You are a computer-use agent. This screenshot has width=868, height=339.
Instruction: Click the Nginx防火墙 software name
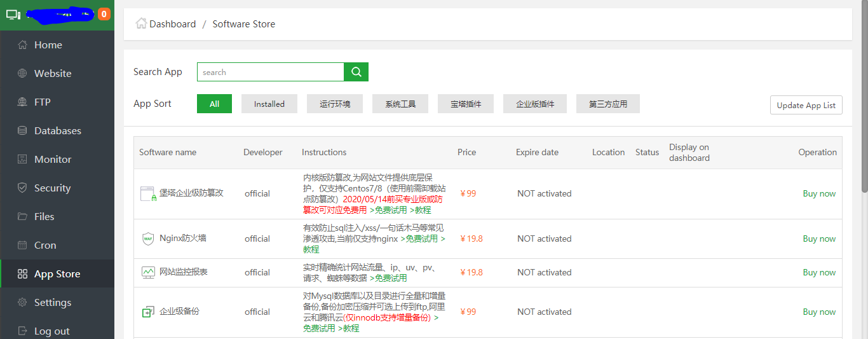coord(183,239)
